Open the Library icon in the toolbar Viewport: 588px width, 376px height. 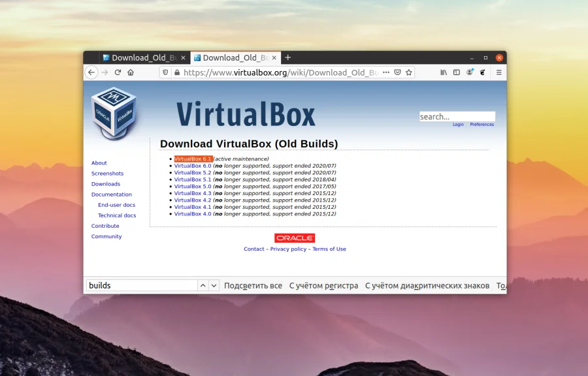coord(443,72)
